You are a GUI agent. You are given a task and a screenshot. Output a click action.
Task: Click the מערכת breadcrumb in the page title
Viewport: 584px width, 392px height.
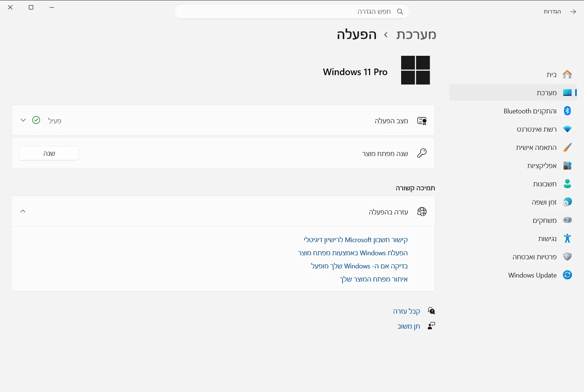(x=416, y=35)
